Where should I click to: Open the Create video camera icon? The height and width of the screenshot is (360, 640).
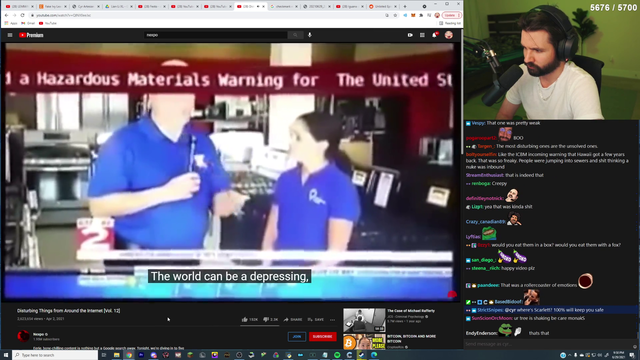410,35
